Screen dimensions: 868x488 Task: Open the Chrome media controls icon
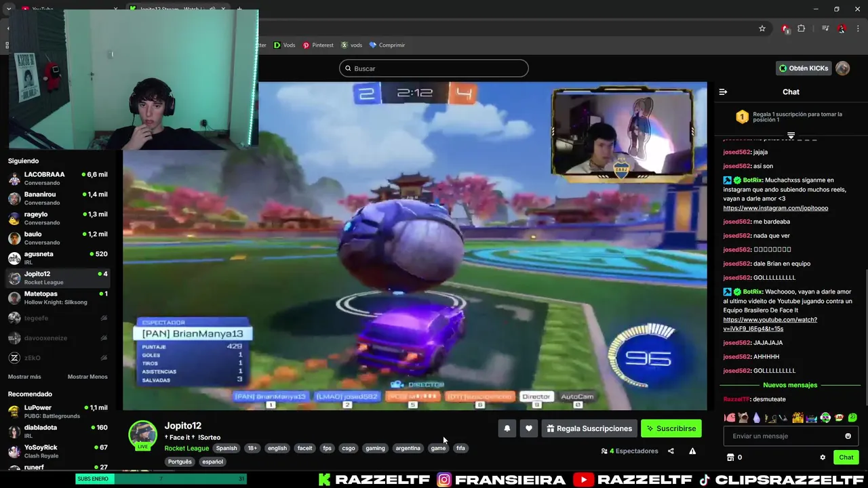click(825, 28)
